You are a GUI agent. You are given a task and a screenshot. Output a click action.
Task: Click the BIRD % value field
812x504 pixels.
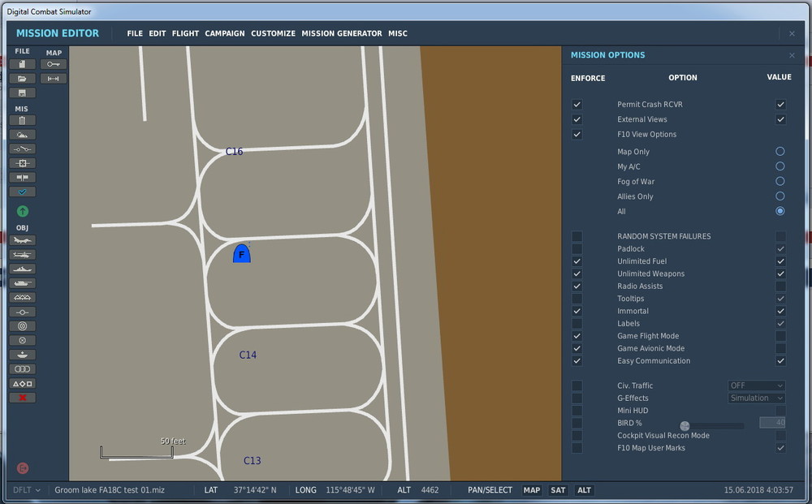pyautogui.click(x=772, y=423)
